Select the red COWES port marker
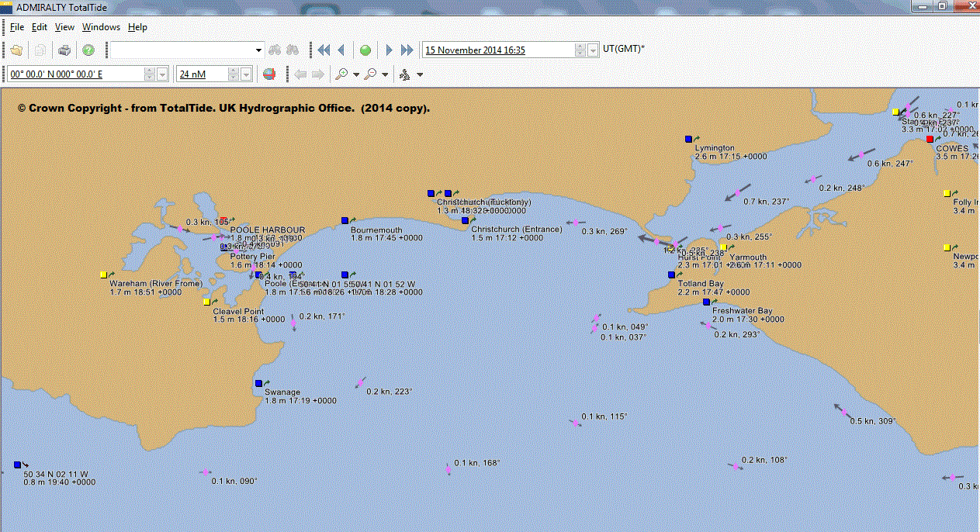This screenshot has height=532, width=980. tap(930, 140)
